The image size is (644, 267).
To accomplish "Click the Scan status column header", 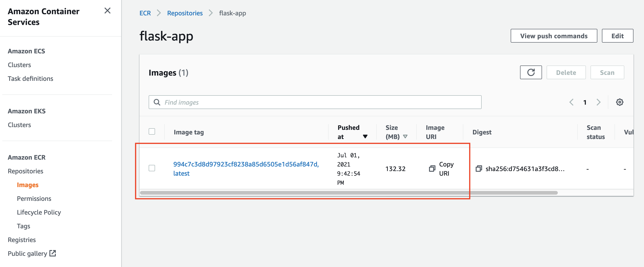I will click(x=596, y=132).
